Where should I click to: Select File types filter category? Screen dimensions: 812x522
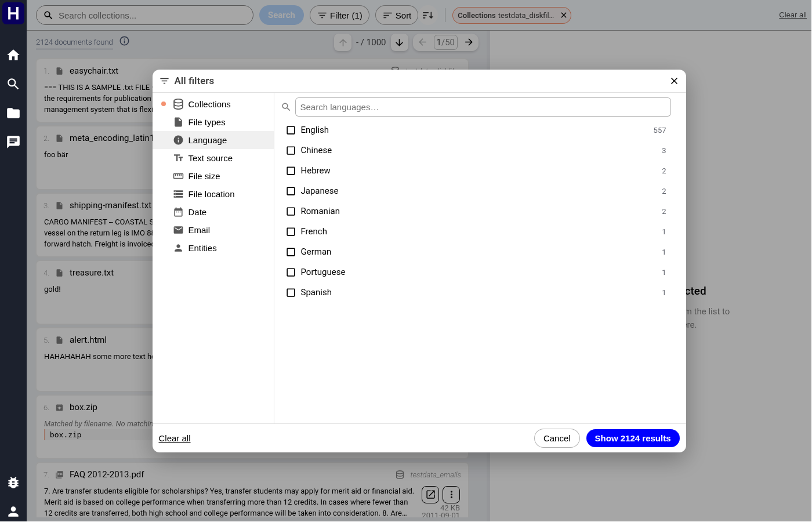click(x=213, y=122)
